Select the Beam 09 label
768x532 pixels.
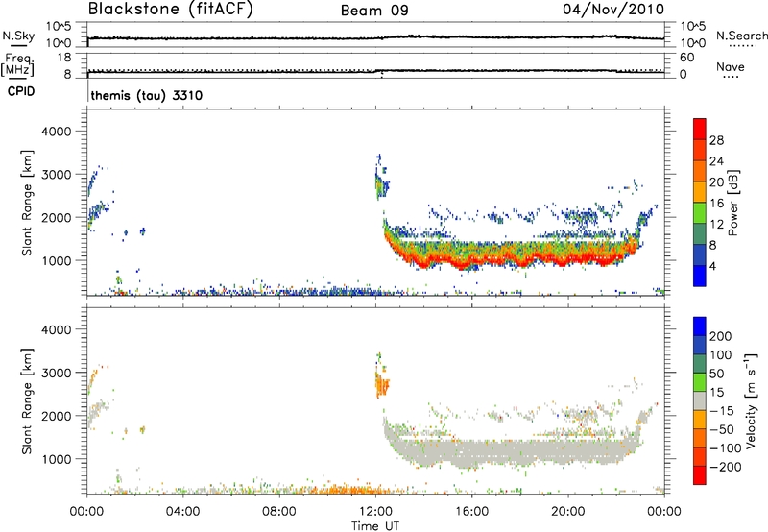pyautogui.click(x=374, y=11)
